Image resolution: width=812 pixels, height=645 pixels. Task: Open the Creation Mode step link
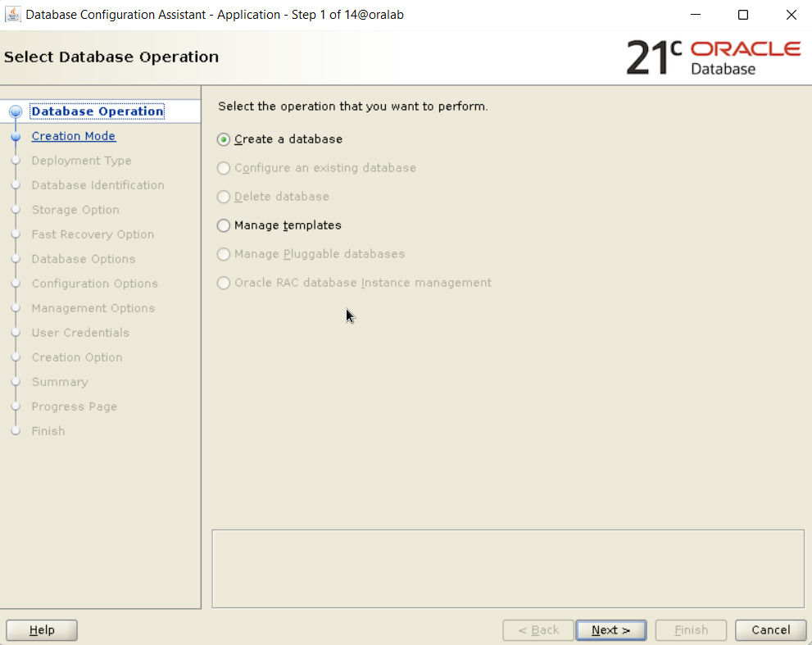coord(74,136)
